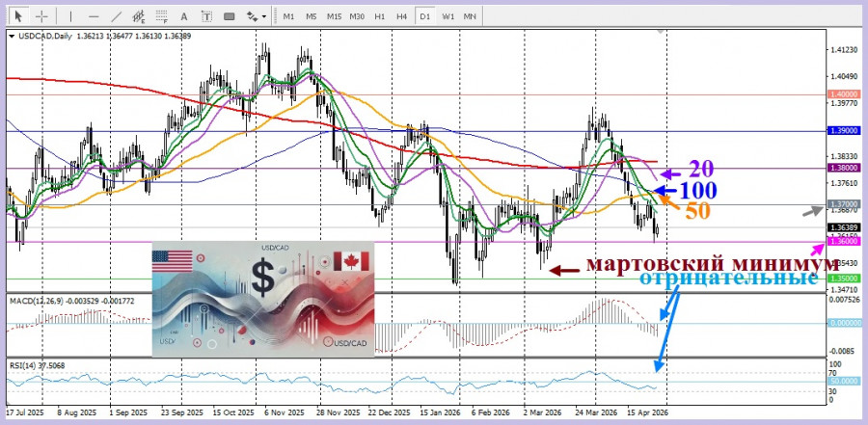
Task: Choose the text 'A' tool
Action: [184, 16]
